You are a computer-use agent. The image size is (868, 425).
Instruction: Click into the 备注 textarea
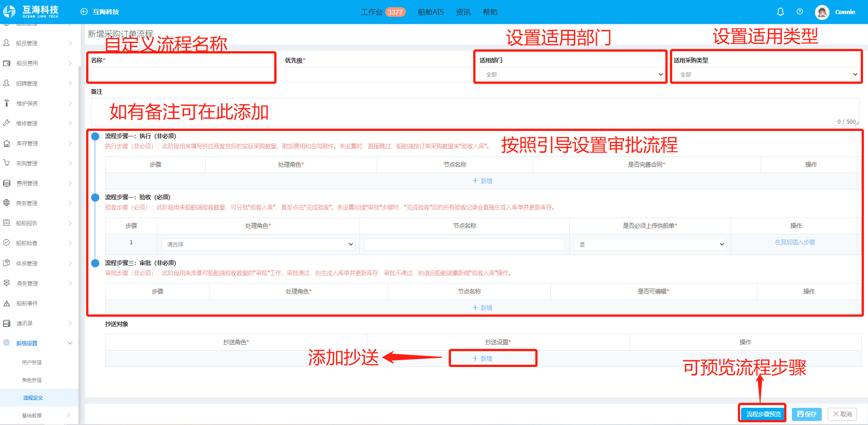pyautogui.click(x=475, y=112)
